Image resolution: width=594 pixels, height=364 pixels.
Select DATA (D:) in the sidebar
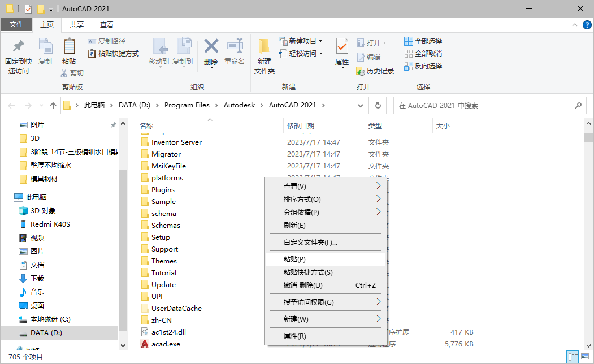(45, 332)
